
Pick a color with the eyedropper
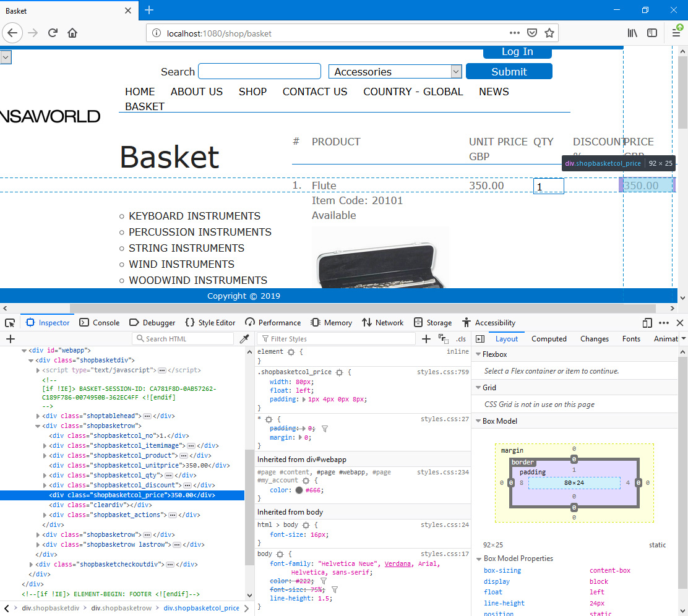point(244,339)
